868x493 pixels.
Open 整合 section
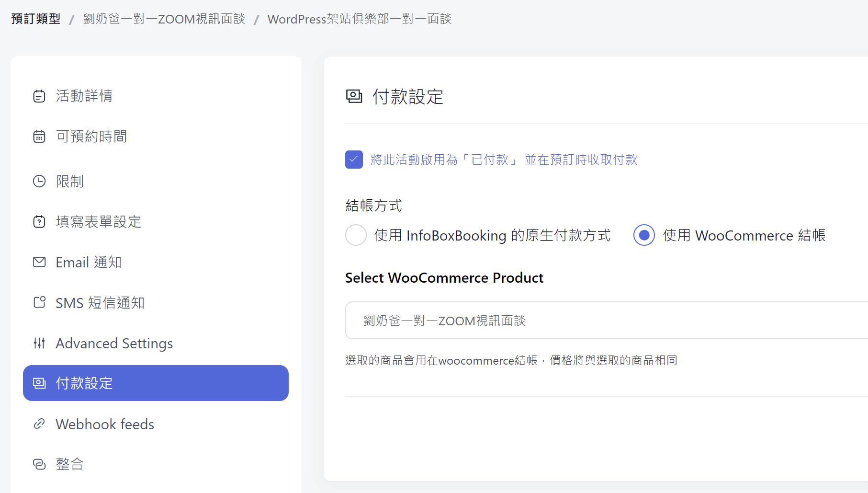coord(156,464)
